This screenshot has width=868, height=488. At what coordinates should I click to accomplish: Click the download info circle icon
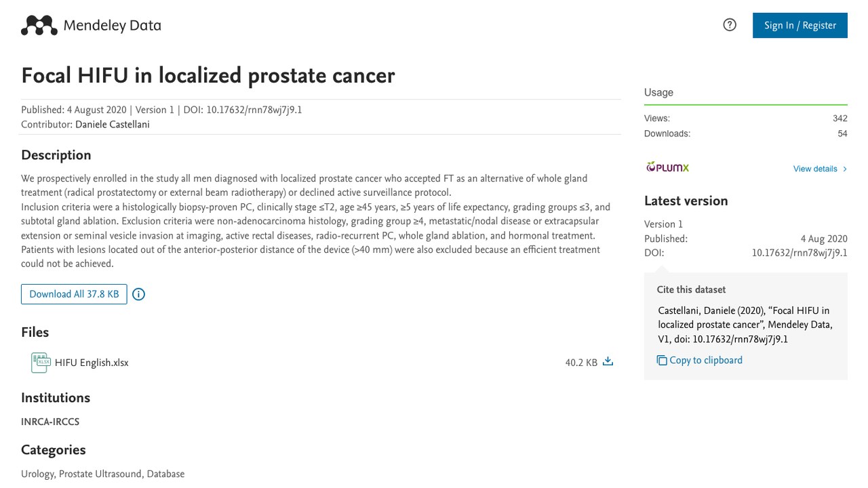click(x=138, y=294)
